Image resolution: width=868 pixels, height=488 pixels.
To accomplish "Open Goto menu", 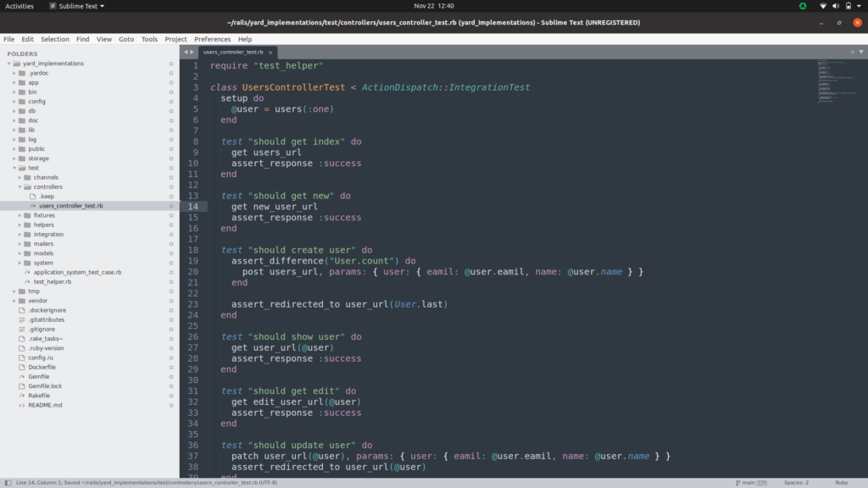I will click(x=126, y=39).
